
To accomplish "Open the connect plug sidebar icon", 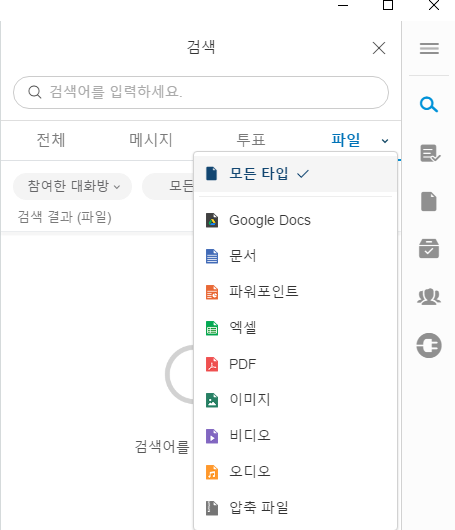I will (429, 345).
